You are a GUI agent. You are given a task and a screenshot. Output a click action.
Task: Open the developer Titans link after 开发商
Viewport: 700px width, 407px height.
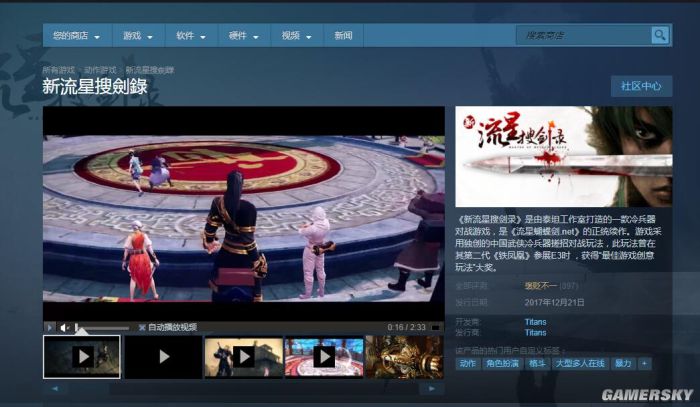535,322
